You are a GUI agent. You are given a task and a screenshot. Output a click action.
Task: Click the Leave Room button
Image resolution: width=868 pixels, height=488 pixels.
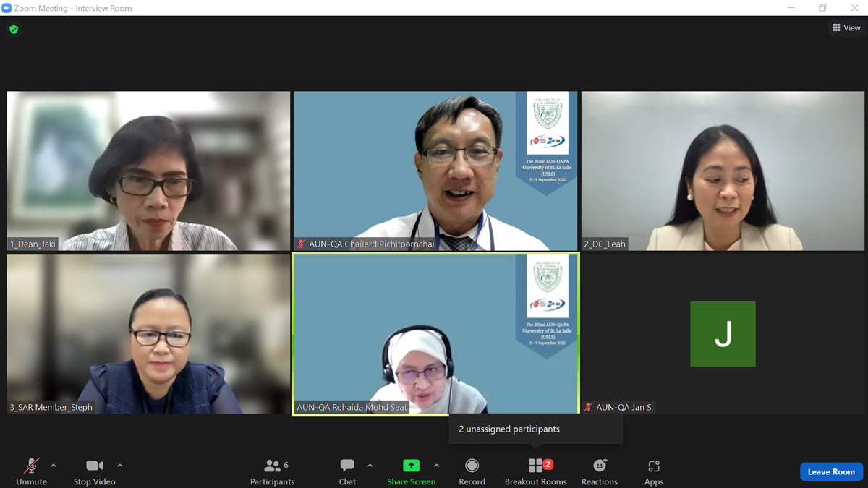[x=831, y=471]
